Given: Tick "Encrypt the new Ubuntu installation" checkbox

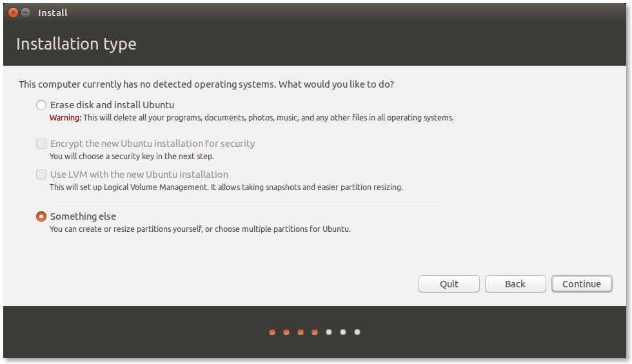Looking at the screenshot, I should (41, 144).
